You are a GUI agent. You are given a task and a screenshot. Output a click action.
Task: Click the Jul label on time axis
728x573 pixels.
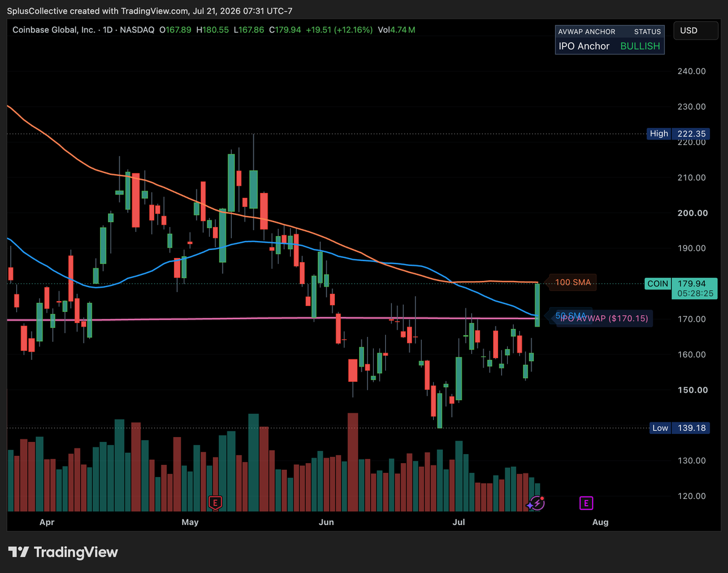tap(459, 522)
